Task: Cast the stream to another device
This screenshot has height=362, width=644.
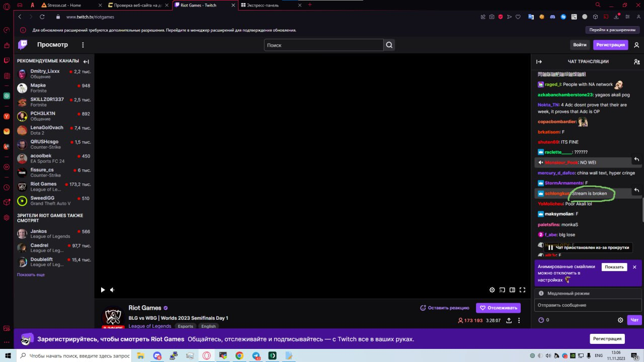Action: 502,290
